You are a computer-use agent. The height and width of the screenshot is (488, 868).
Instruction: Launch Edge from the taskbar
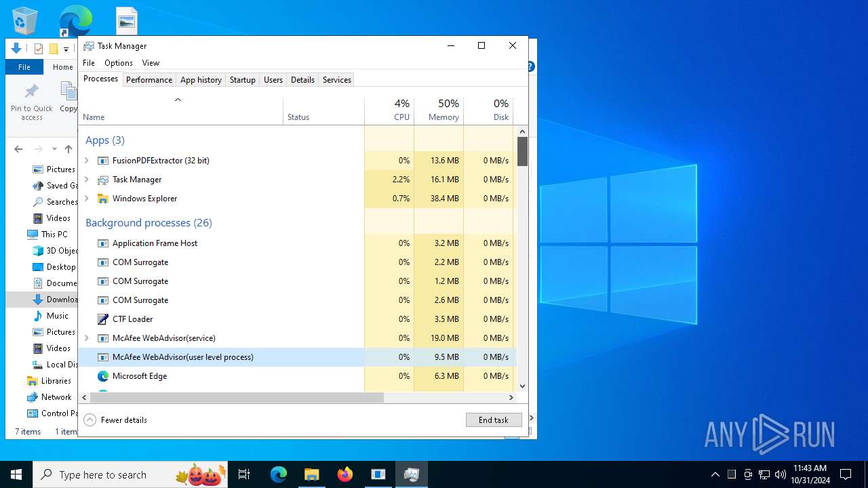tap(279, 474)
